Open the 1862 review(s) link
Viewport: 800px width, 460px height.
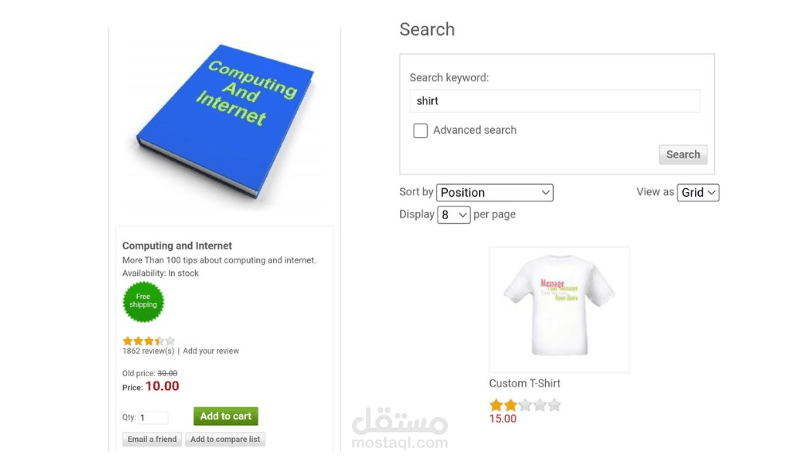tap(148, 351)
